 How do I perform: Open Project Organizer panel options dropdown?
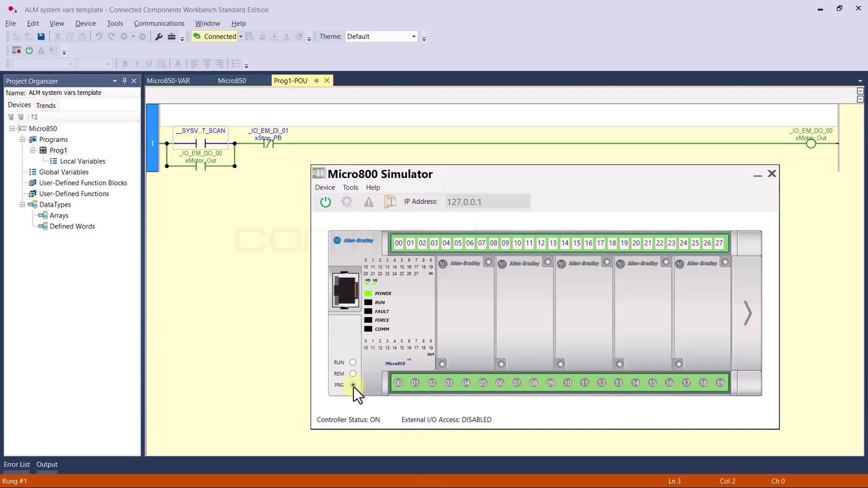point(115,81)
